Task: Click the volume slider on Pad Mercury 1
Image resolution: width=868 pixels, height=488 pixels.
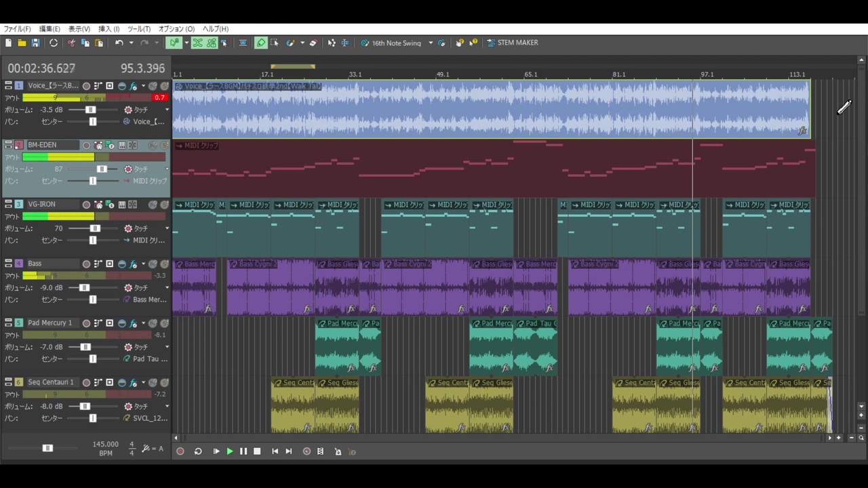Action: (85, 347)
